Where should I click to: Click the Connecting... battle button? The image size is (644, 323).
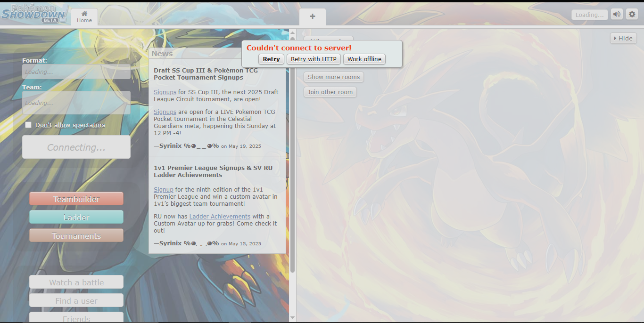(x=76, y=147)
